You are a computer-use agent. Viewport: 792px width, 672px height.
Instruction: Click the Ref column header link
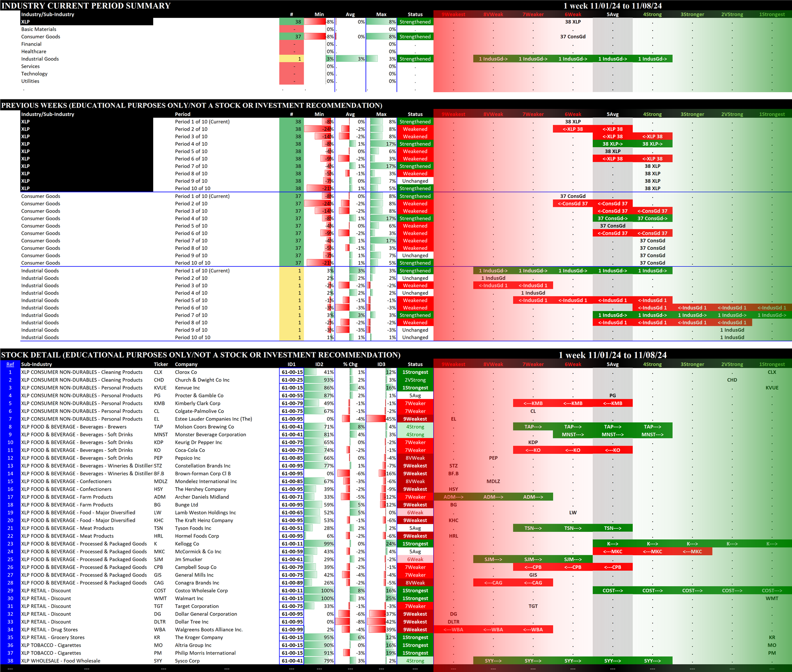coord(10,364)
